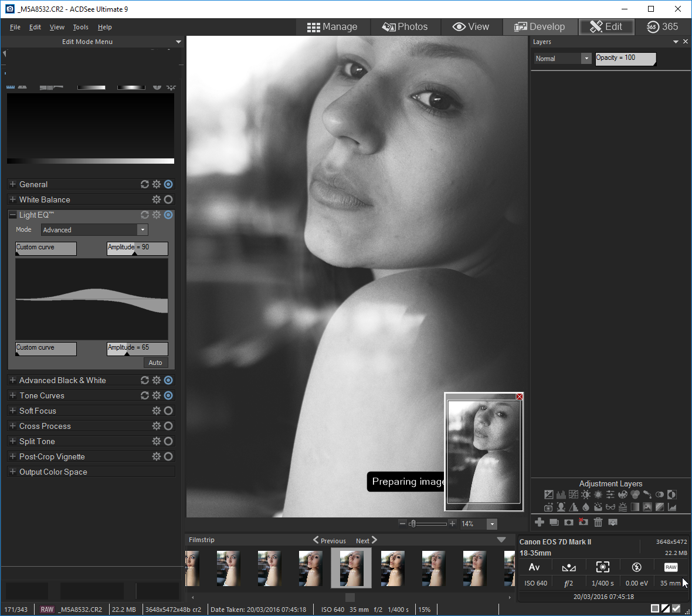Click the plus icon to add layer
Viewport: 692px width, 616px height.
coord(540,522)
